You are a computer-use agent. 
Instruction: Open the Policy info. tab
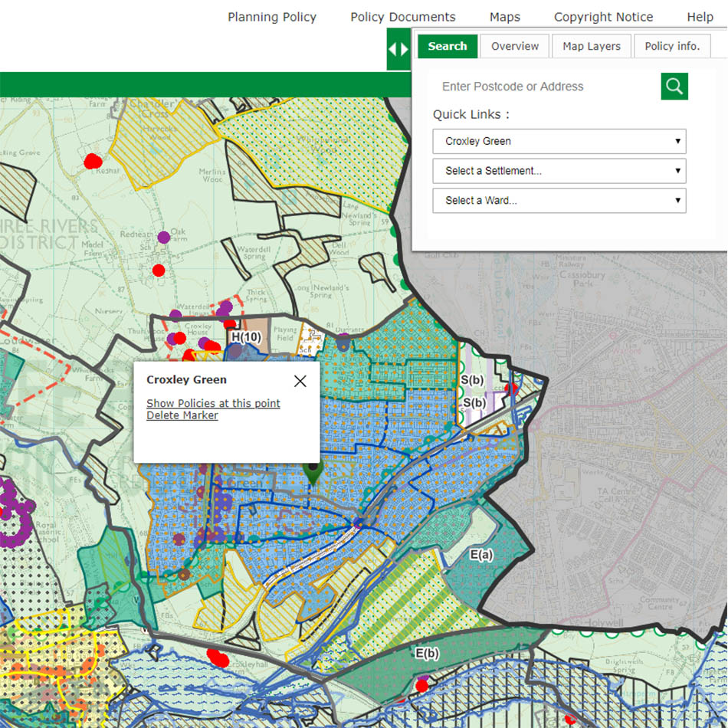pos(671,46)
